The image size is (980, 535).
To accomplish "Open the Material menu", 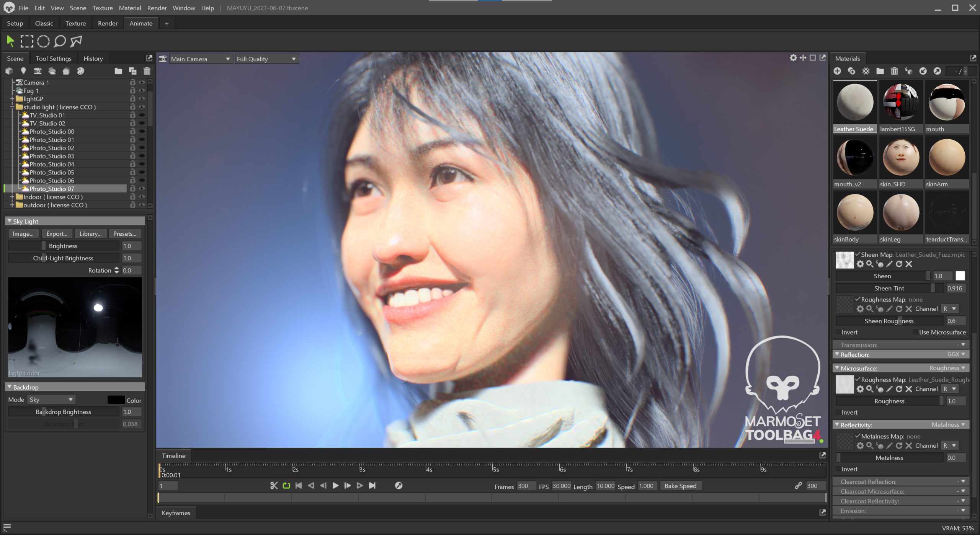I will tap(130, 8).
